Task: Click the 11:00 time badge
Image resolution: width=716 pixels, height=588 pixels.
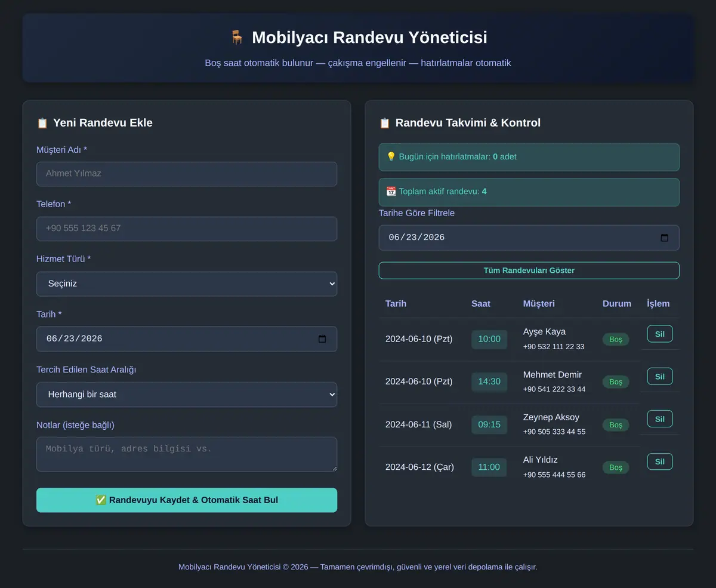Action: click(489, 467)
